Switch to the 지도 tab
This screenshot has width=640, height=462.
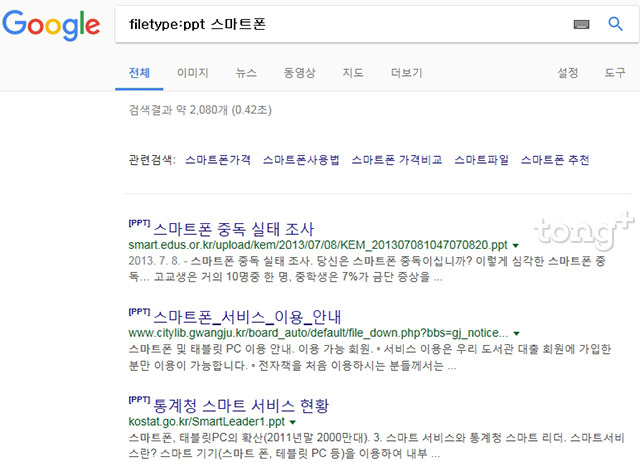click(353, 73)
